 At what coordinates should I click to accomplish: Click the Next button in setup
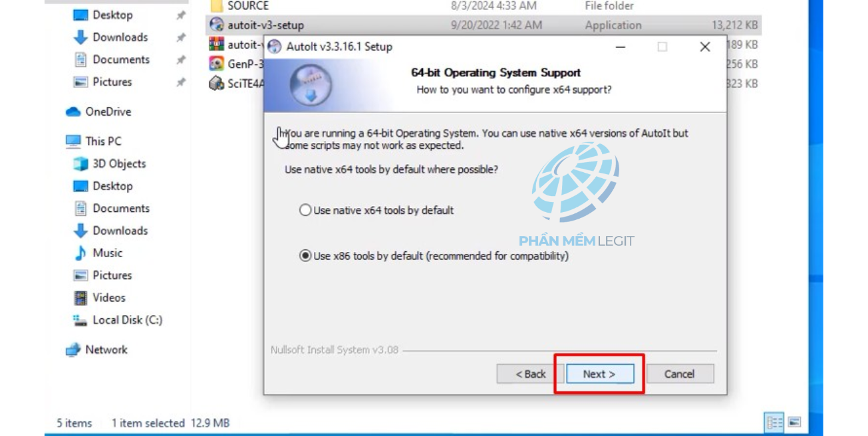[599, 374]
